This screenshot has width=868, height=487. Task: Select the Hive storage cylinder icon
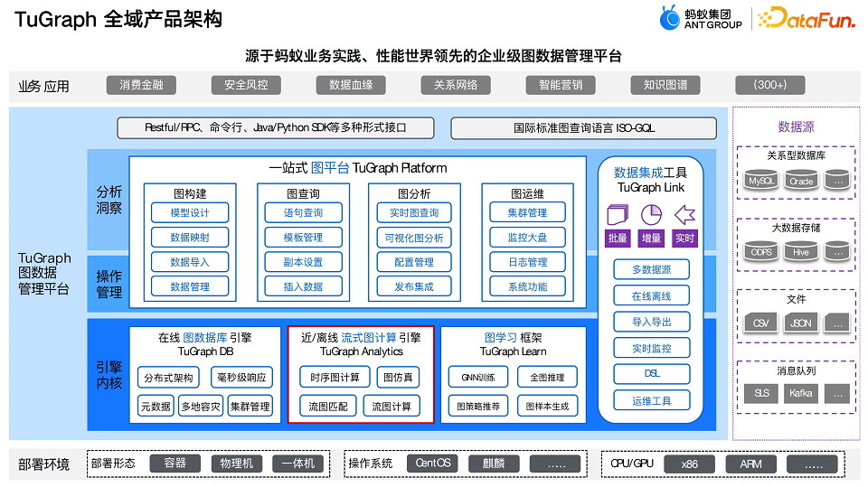point(801,251)
